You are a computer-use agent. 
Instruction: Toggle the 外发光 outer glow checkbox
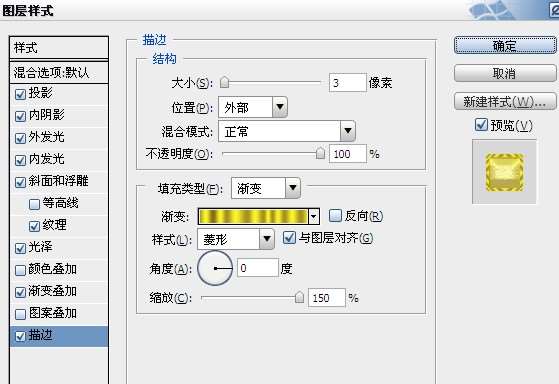point(20,138)
